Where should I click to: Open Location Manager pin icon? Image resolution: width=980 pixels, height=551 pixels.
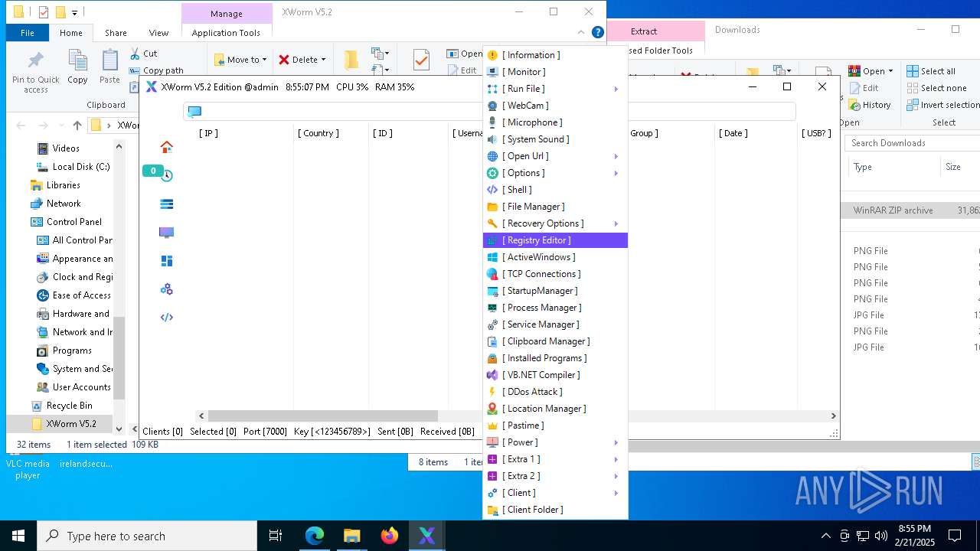(492, 409)
